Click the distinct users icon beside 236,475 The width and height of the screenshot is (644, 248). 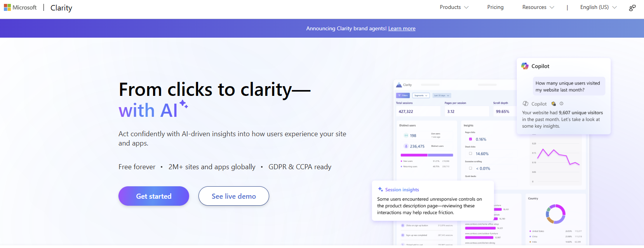406,146
